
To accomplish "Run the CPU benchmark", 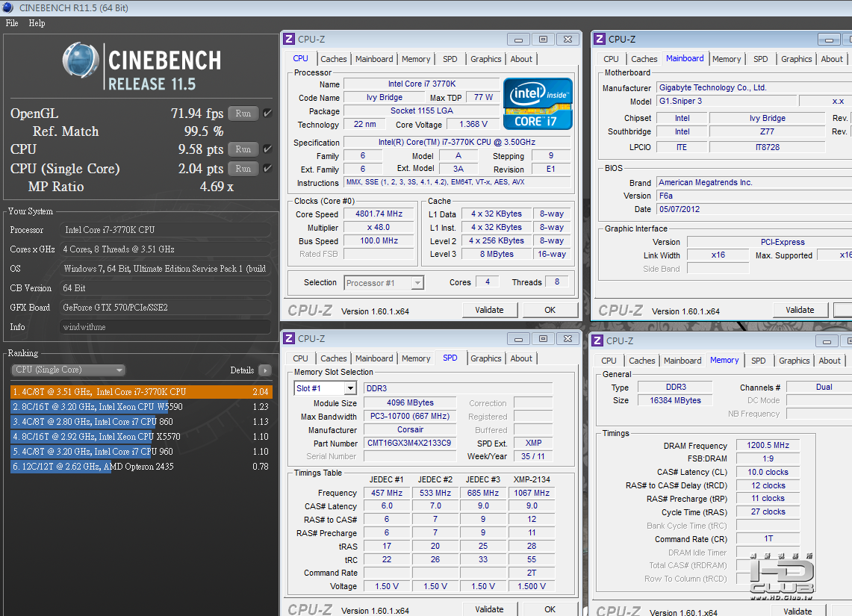I will point(243,149).
